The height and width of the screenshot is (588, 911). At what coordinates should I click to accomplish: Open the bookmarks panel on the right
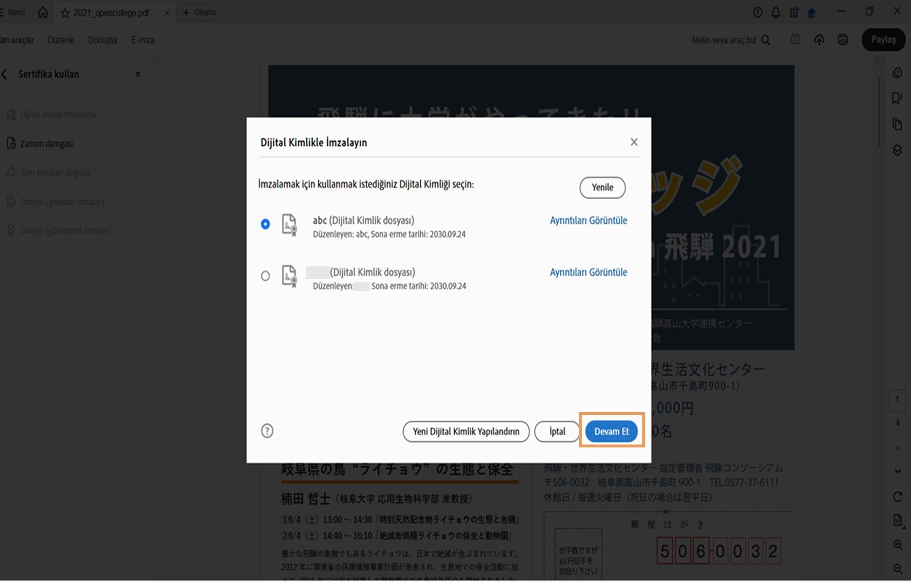[x=896, y=98]
